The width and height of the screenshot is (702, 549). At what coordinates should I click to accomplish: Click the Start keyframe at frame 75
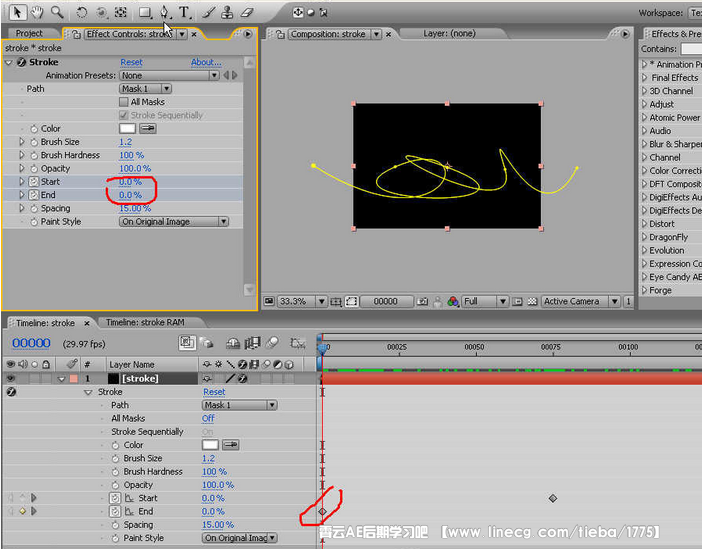point(553,498)
